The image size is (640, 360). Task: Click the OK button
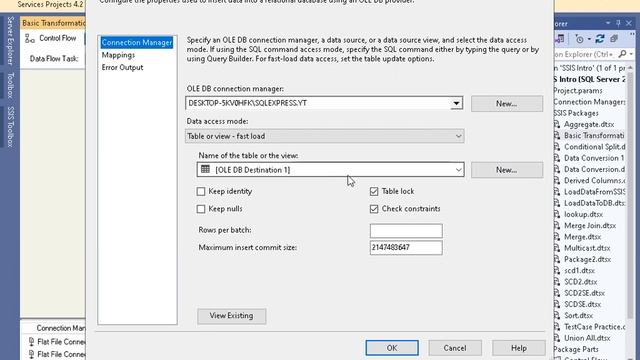click(x=392, y=348)
